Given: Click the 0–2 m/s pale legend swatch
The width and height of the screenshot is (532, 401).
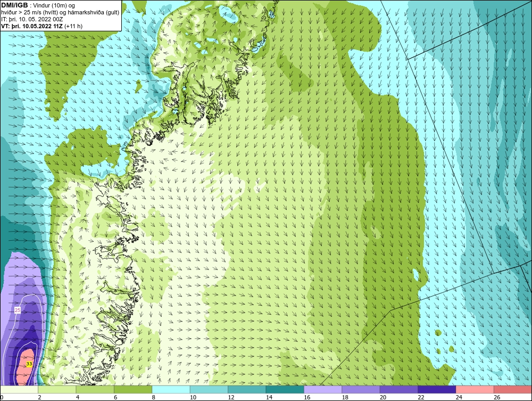Looking at the screenshot, I should point(19,389).
